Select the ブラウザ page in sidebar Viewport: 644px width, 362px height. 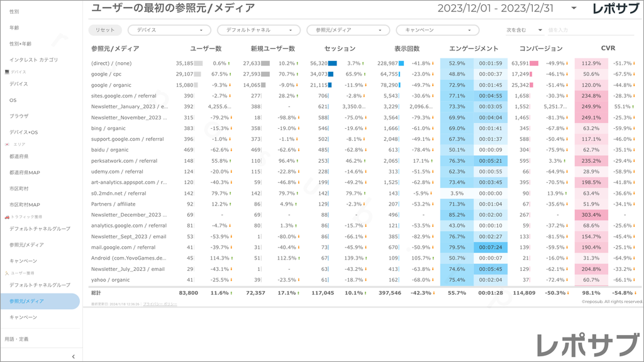coord(19,116)
